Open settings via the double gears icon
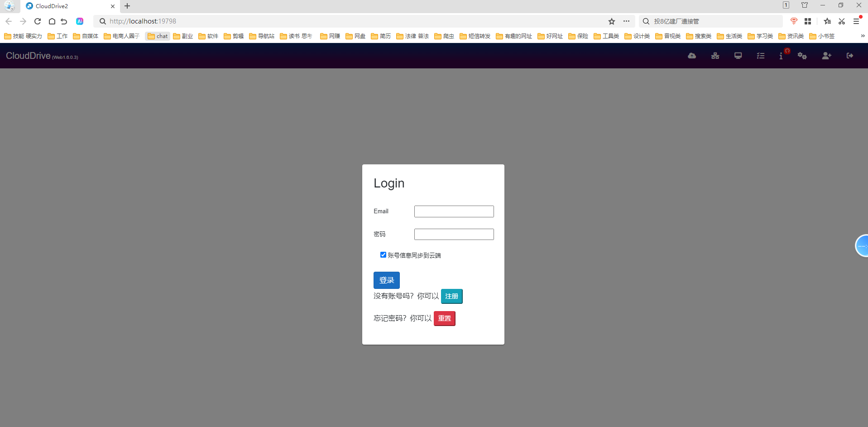The width and height of the screenshot is (868, 427). (802, 56)
